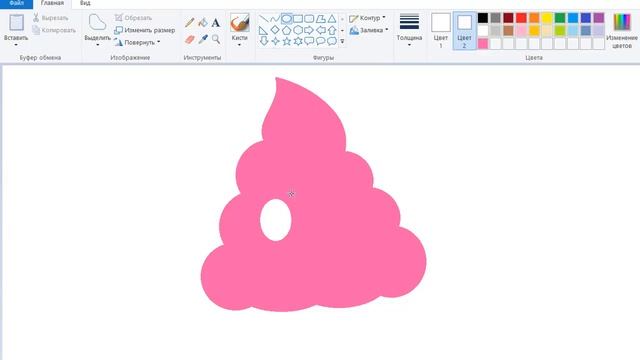Image resolution: width=640 pixels, height=360 pixels.
Task: Pick the black color swatch
Action: (483, 18)
